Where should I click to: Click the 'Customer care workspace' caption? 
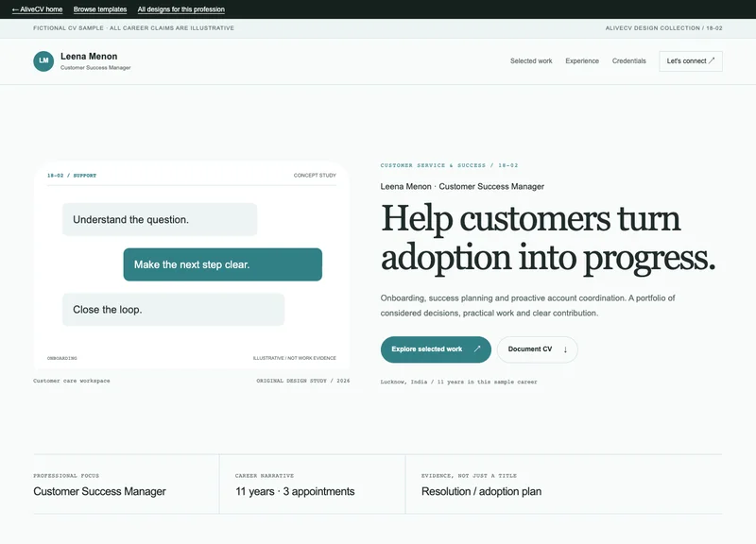point(72,381)
